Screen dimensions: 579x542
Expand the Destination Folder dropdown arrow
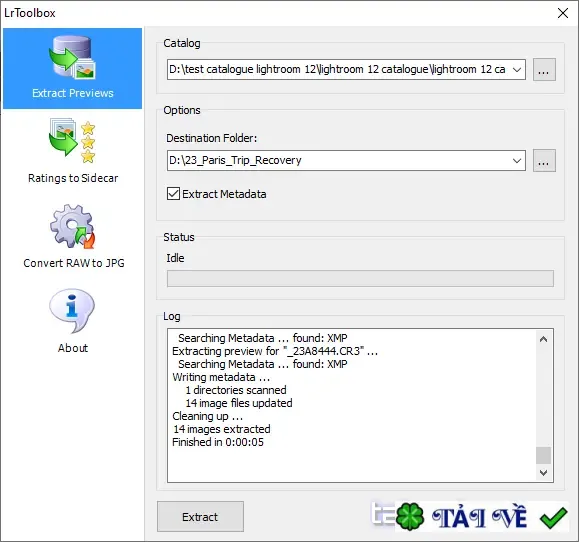coord(517,161)
